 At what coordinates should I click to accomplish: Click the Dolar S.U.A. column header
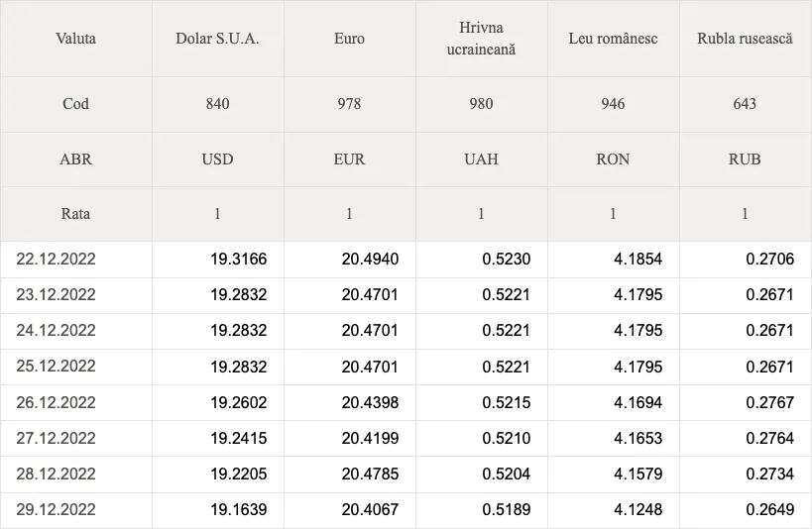coord(217,39)
